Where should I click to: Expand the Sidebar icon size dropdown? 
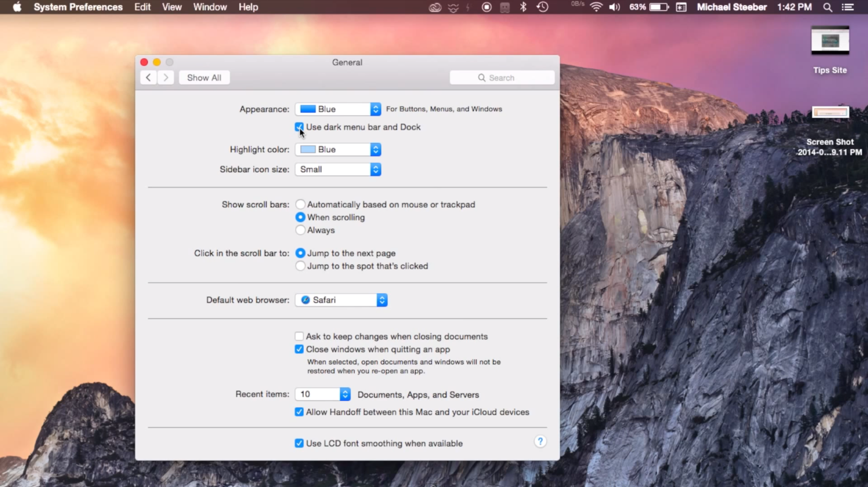coord(338,169)
